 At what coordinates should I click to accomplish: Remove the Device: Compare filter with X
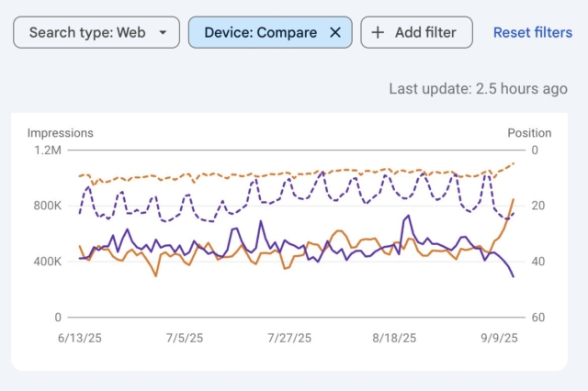[335, 32]
